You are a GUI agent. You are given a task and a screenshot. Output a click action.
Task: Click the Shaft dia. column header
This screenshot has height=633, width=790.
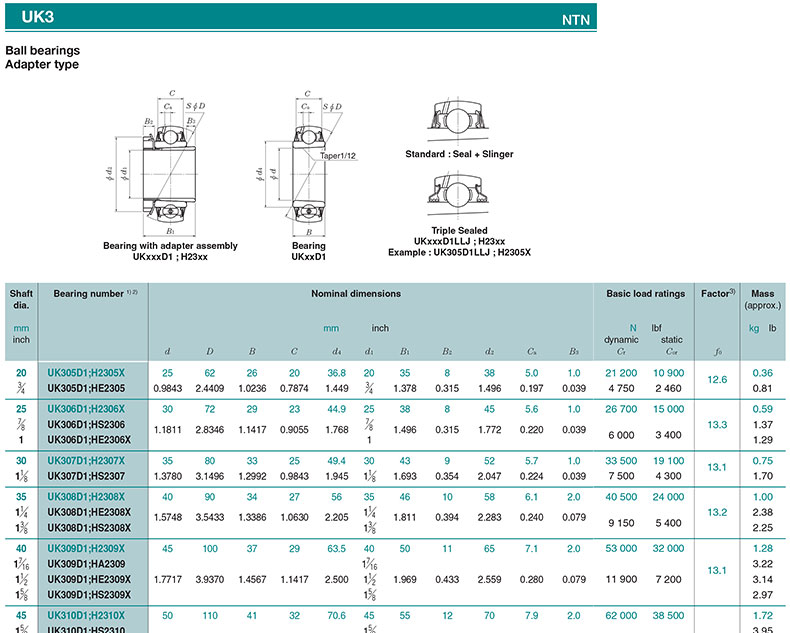pyautogui.click(x=21, y=300)
